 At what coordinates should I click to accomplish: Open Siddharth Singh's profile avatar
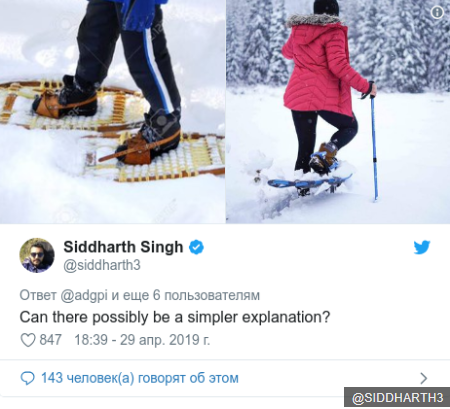click(37, 255)
